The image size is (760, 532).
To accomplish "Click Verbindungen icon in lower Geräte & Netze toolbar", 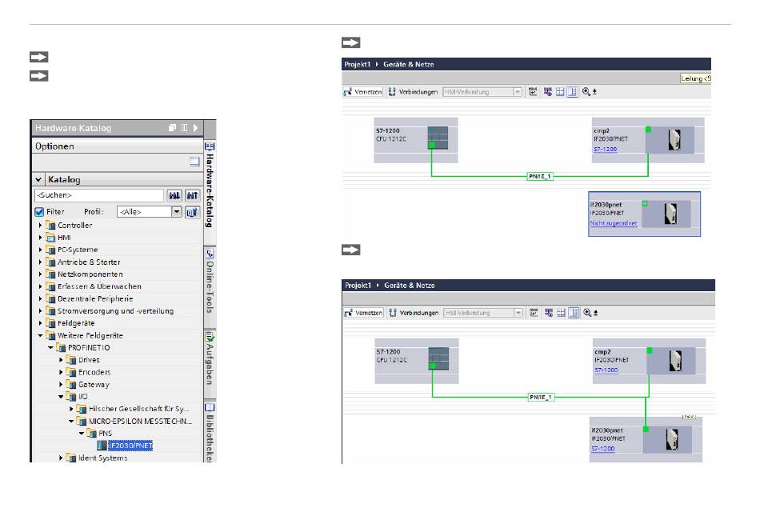I will pos(393,313).
